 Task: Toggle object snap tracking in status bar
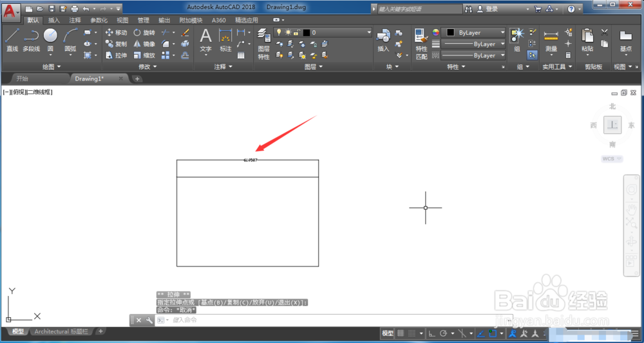481,333
